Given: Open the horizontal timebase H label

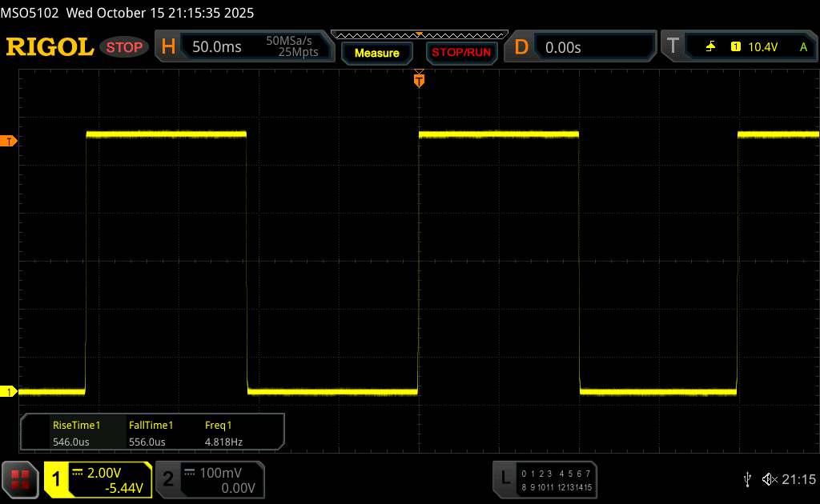Looking at the screenshot, I should coord(168,47).
